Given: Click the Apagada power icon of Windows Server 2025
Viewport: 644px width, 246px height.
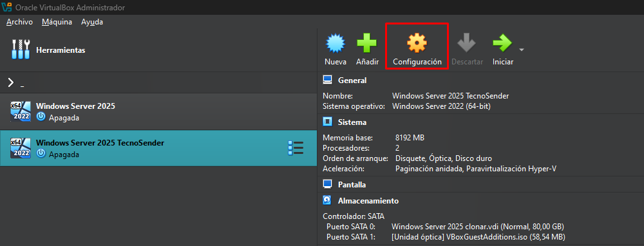Looking at the screenshot, I should (x=41, y=117).
